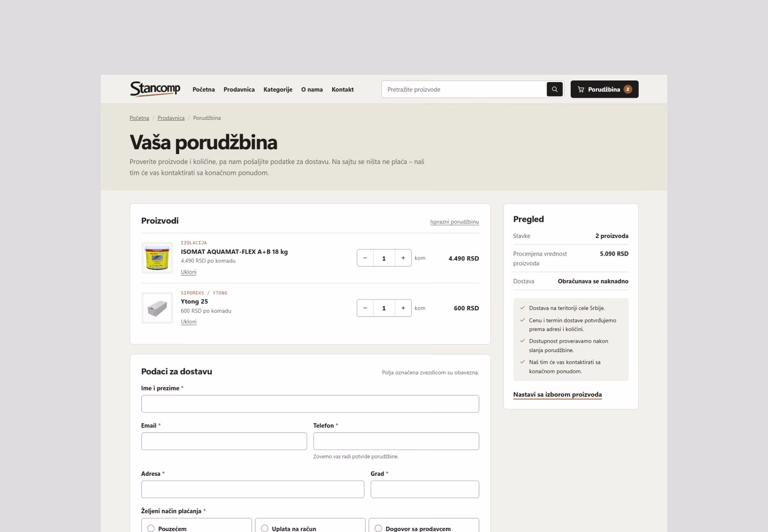The width and height of the screenshot is (768, 532).
Task: Open the O nama navigation item
Action: coord(312,89)
